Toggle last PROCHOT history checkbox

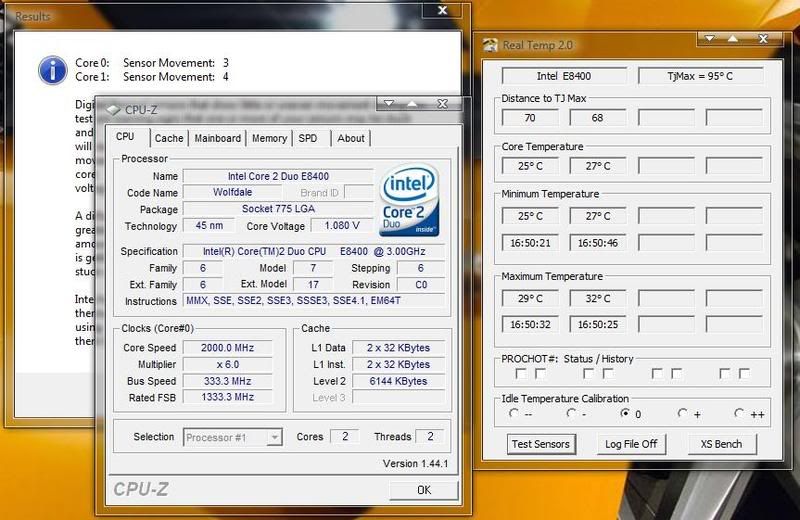click(744, 374)
